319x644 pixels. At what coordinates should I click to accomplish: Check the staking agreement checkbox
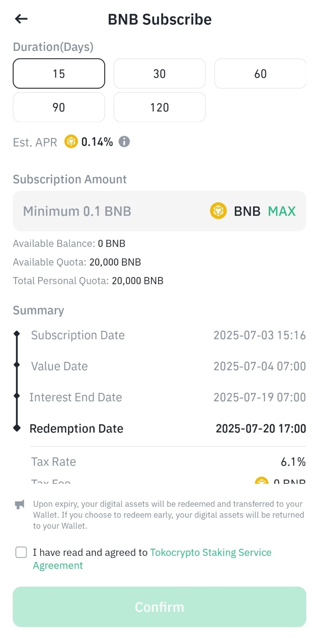point(21,552)
